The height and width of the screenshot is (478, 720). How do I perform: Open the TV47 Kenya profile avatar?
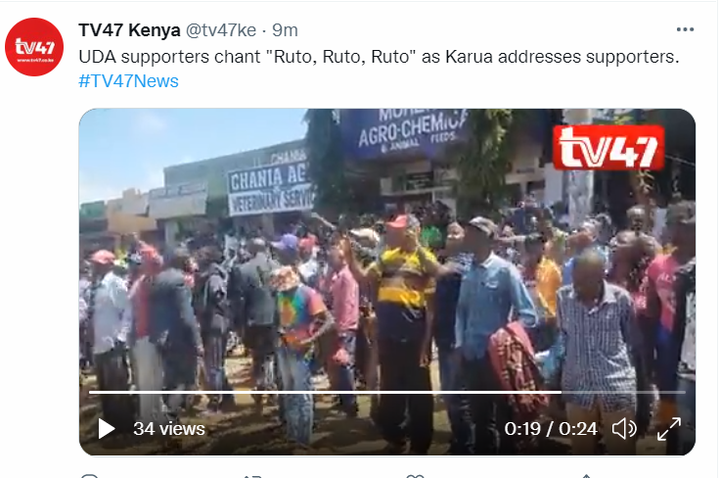tap(34, 47)
